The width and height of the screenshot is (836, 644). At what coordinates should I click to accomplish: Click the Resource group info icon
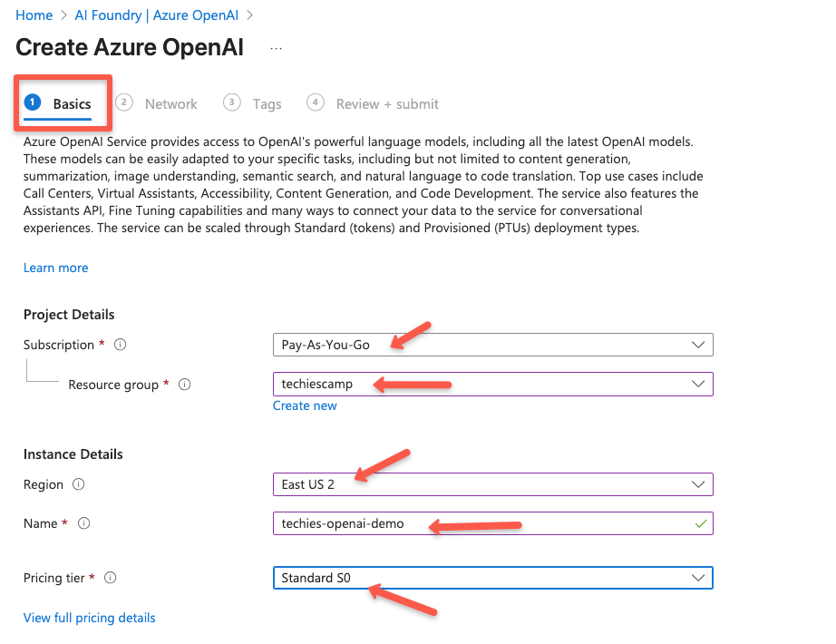point(184,385)
